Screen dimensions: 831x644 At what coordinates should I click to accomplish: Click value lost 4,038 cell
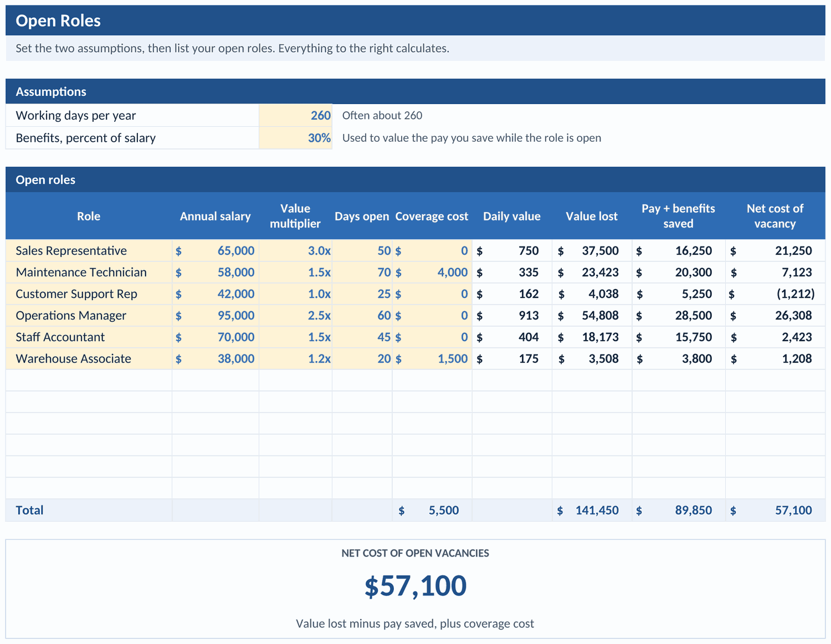[x=592, y=293]
